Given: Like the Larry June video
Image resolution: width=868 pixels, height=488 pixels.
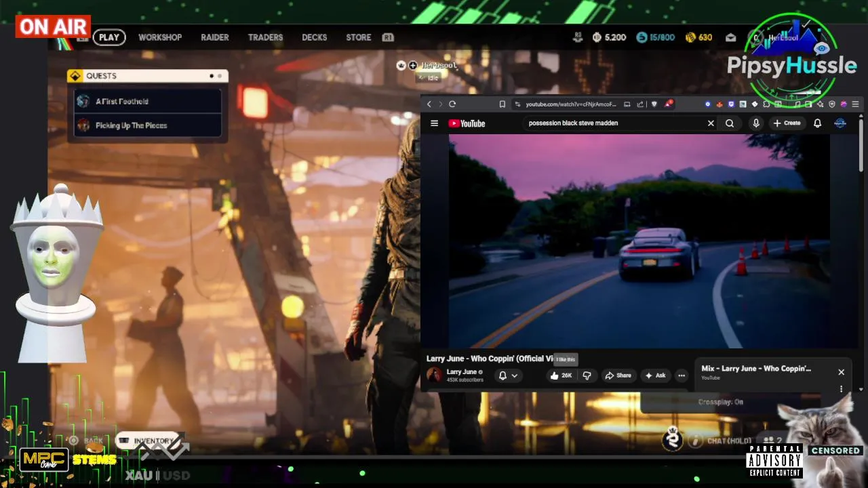Looking at the screenshot, I should [x=561, y=375].
